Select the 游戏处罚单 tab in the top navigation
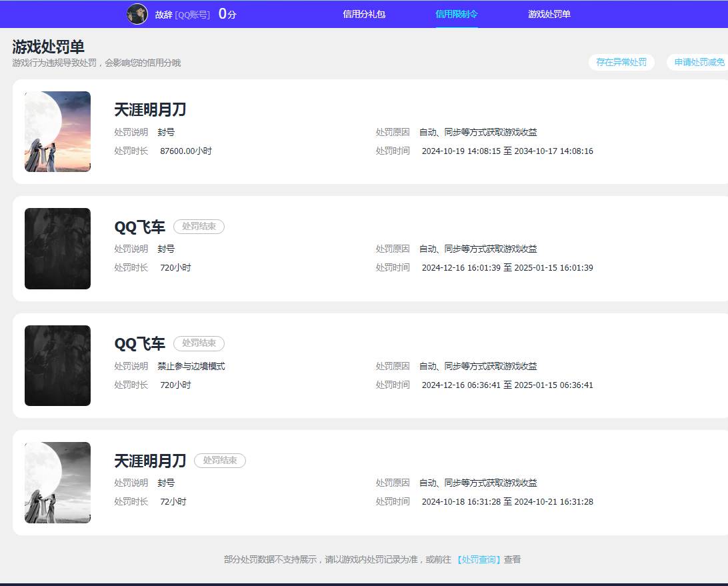Image resolution: width=728 pixels, height=586 pixels. pyautogui.click(x=549, y=14)
